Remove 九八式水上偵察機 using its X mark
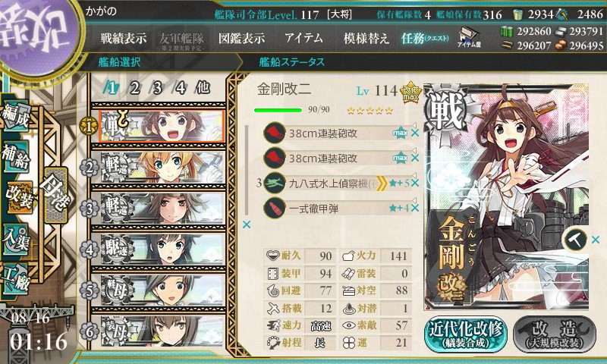 click(x=415, y=183)
